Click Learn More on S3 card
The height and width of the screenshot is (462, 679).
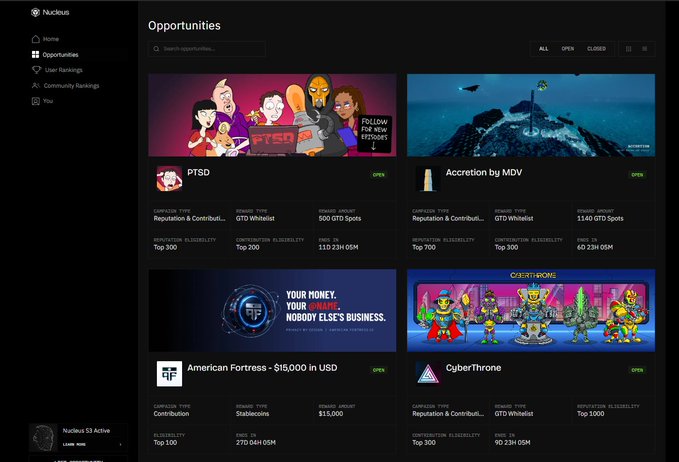click(x=74, y=445)
